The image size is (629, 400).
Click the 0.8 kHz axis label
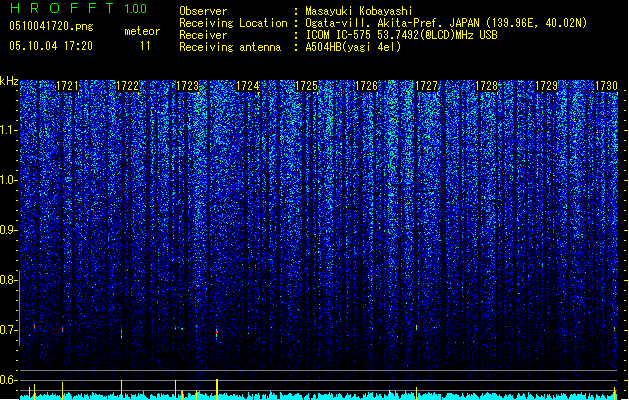click(x=9, y=280)
